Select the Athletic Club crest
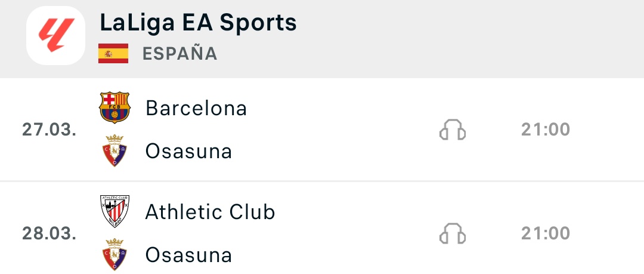This screenshot has width=644, height=274. [114, 211]
